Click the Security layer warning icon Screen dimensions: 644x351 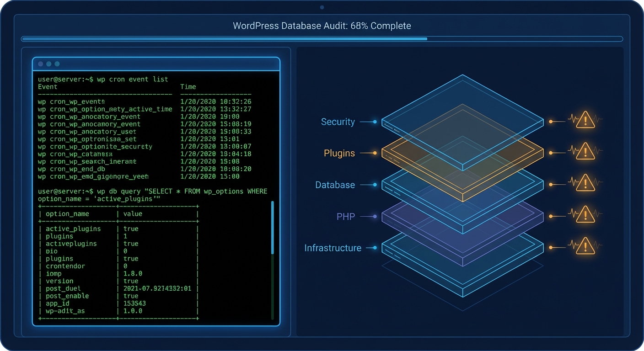click(x=585, y=120)
